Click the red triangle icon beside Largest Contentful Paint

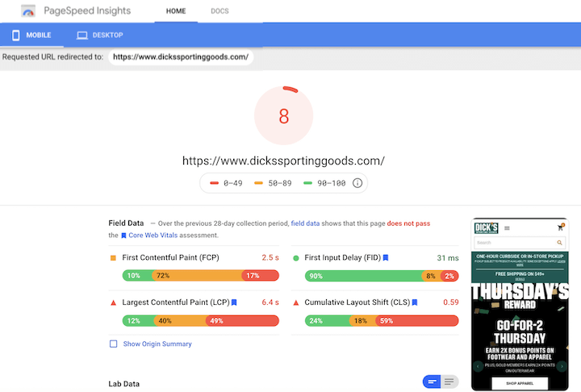point(114,303)
